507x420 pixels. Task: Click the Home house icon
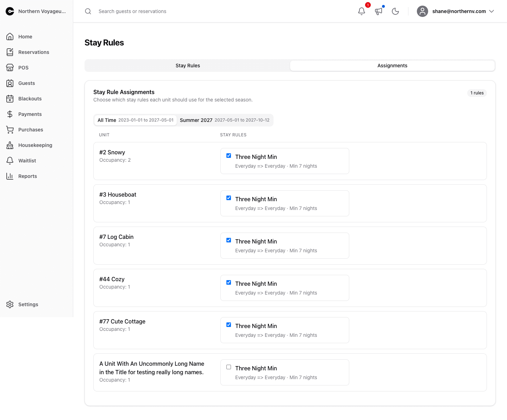(10, 37)
